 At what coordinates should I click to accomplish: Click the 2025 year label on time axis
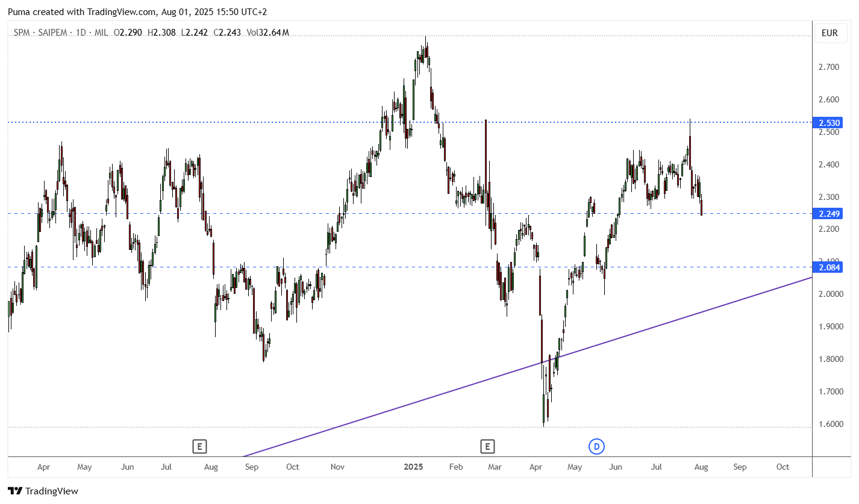pyautogui.click(x=413, y=467)
